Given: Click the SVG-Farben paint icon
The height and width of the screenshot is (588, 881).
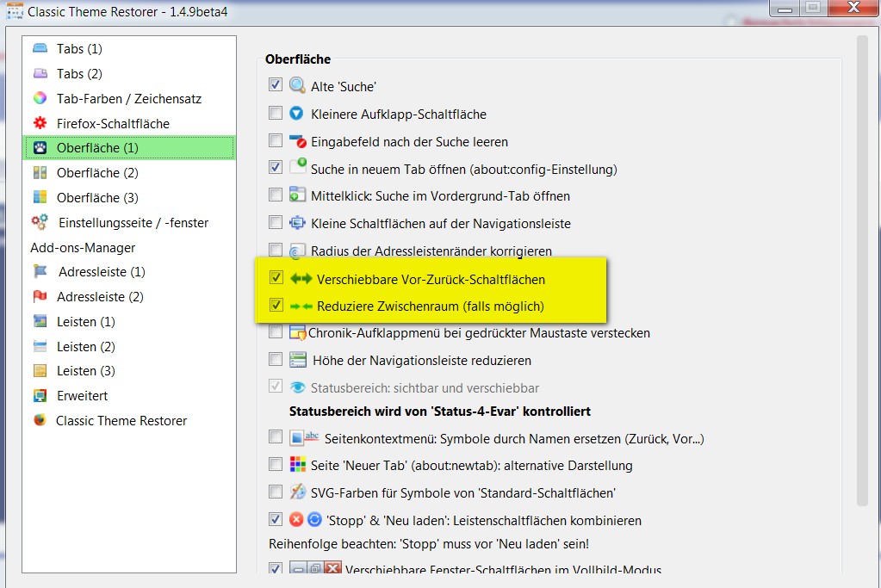Looking at the screenshot, I should (297, 492).
